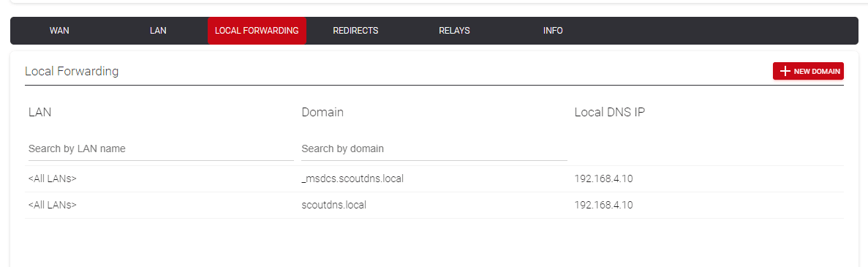This screenshot has width=868, height=267.
Task: View the Info tab
Action: click(553, 31)
